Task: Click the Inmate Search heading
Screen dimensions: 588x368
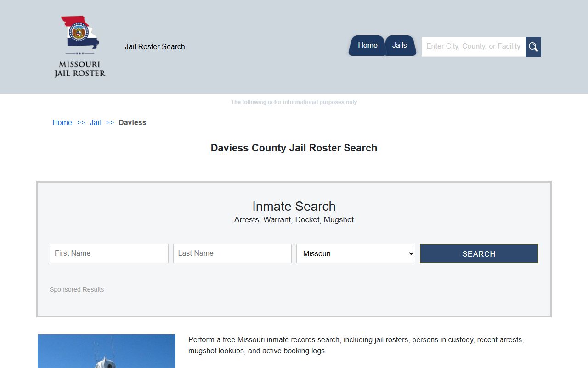Action: [294, 206]
